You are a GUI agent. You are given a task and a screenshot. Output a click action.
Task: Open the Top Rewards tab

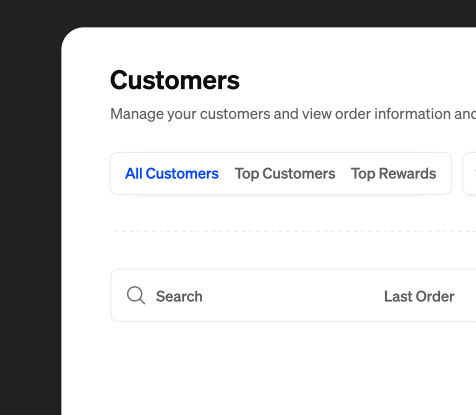click(x=393, y=174)
